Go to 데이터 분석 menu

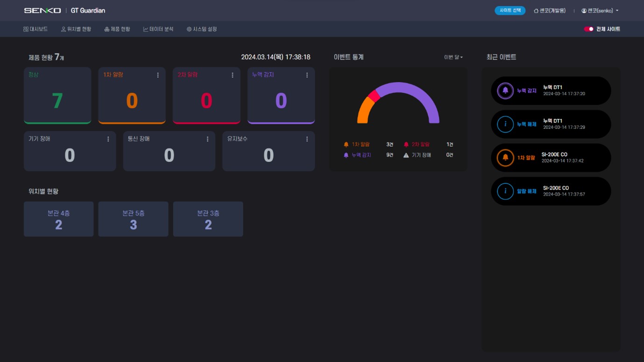pyautogui.click(x=158, y=29)
